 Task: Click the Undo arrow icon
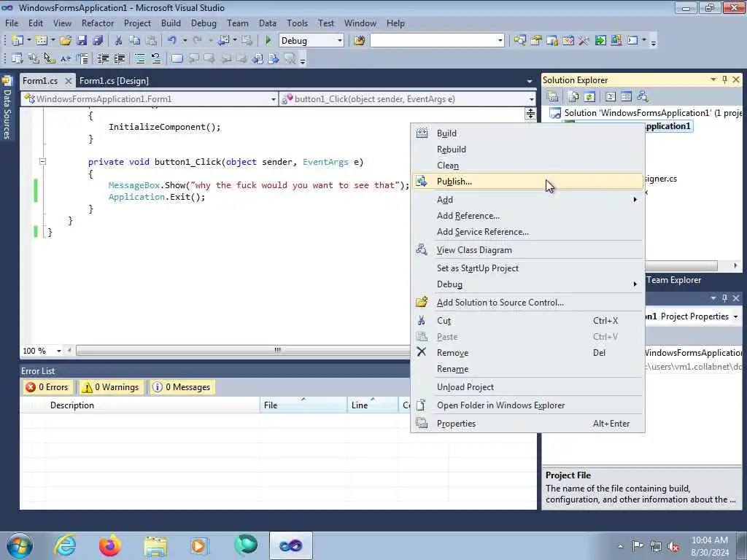(x=171, y=41)
